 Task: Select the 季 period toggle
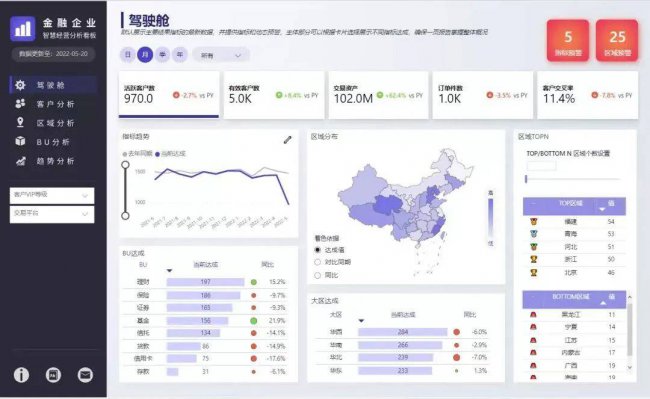pos(162,55)
